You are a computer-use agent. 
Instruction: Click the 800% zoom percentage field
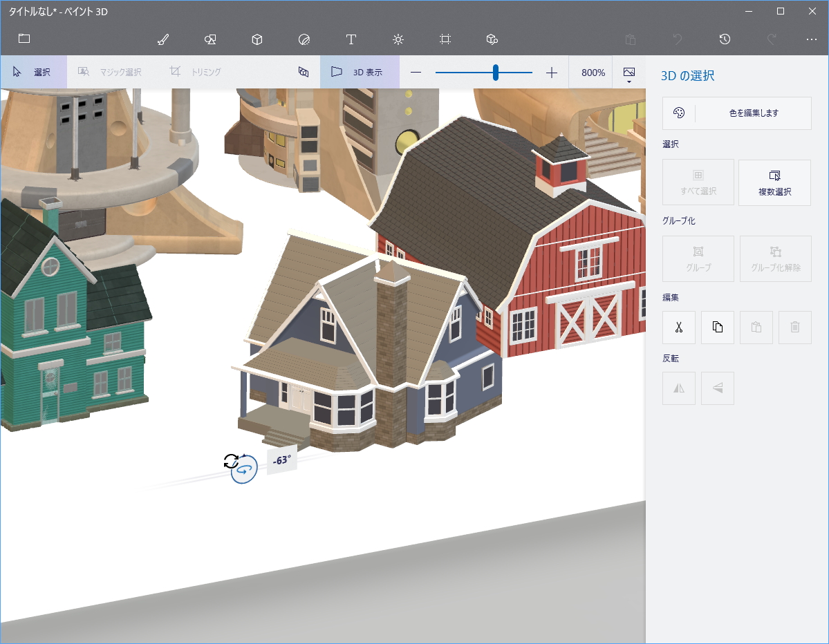593,73
